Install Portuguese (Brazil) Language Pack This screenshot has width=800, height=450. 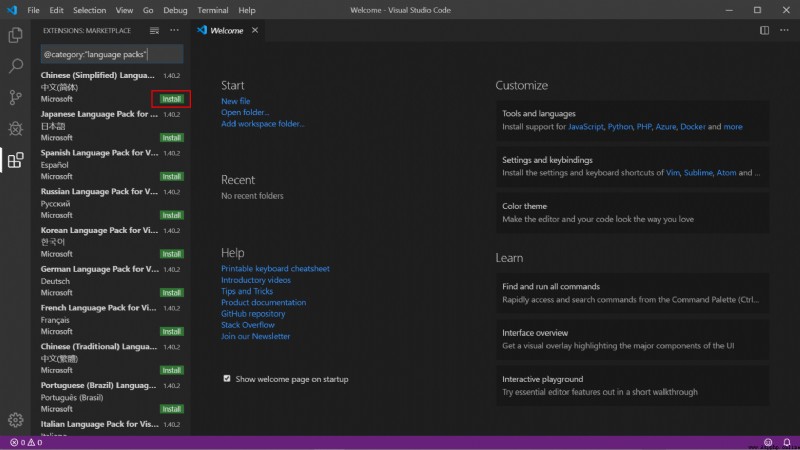[x=171, y=409]
